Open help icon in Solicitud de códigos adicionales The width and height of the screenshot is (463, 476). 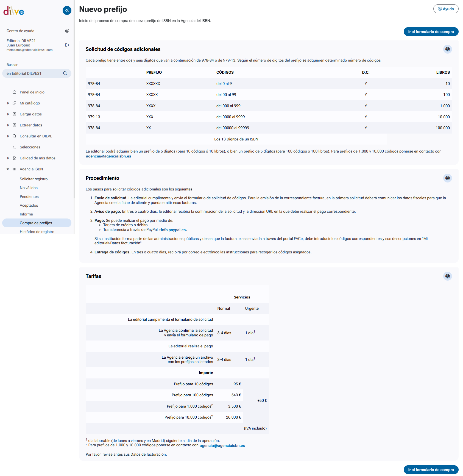[447, 49]
